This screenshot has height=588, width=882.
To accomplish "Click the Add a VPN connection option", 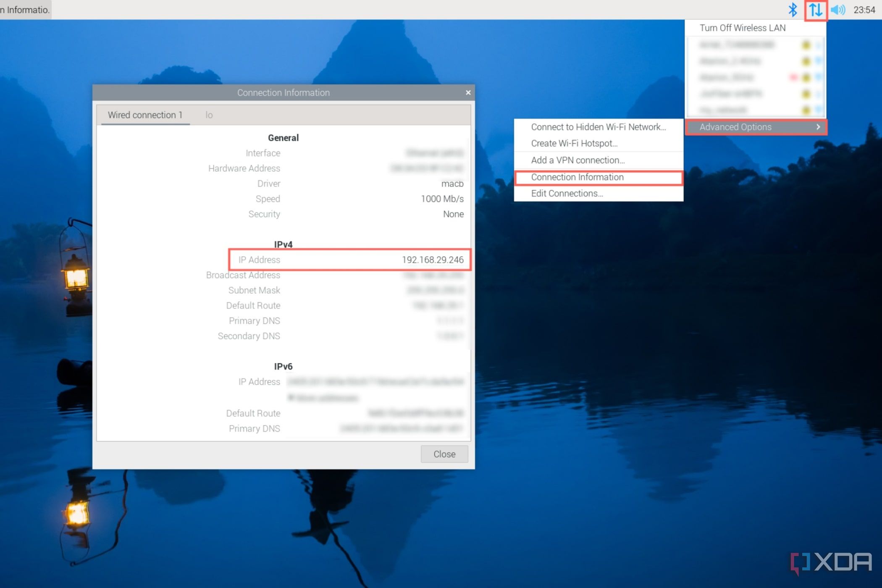I will [x=577, y=160].
